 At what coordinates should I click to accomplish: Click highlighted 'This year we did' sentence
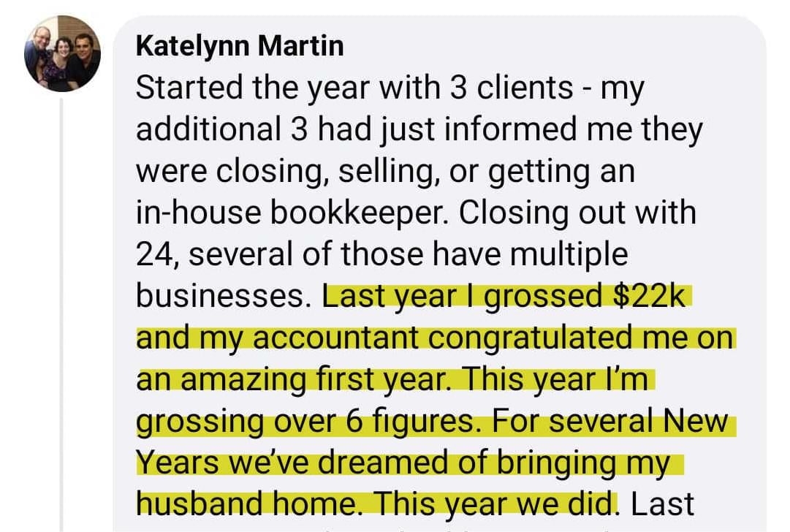(493, 503)
